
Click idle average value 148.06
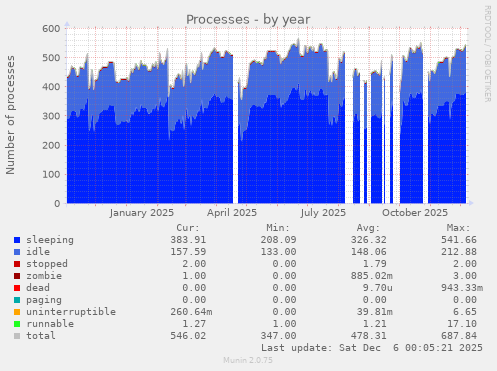coord(368,252)
